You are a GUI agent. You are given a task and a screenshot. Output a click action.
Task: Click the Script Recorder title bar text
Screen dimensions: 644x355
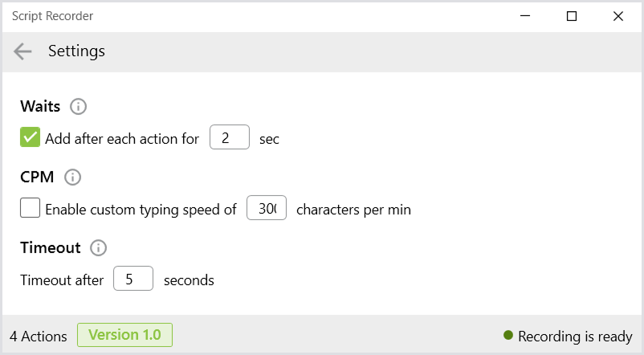coord(52,16)
